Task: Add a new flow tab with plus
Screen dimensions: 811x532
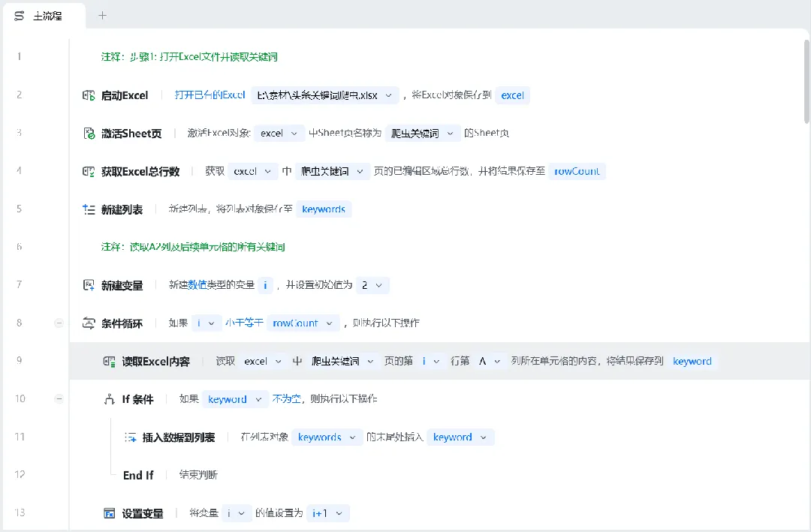Action: pyautogui.click(x=102, y=16)
